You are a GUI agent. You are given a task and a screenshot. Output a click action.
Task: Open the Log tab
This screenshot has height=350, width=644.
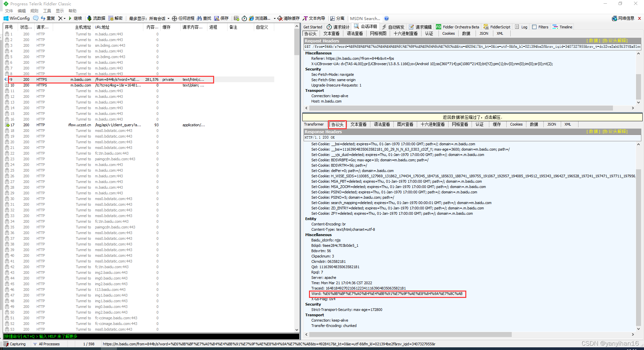pos(521,27)
